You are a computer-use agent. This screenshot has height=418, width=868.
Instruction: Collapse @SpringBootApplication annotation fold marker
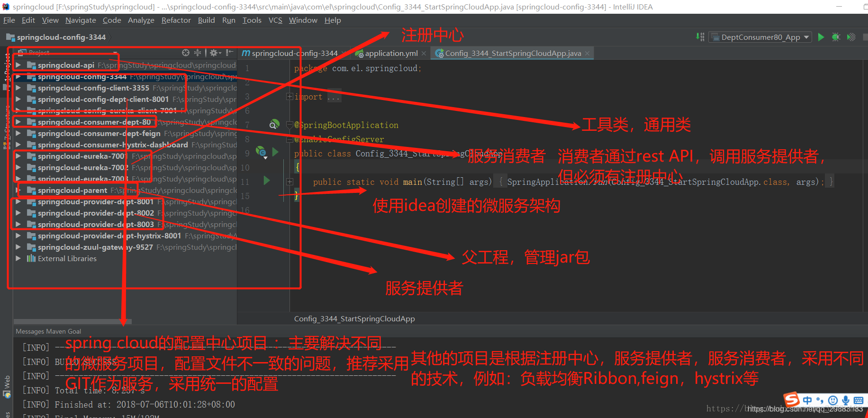289,125
